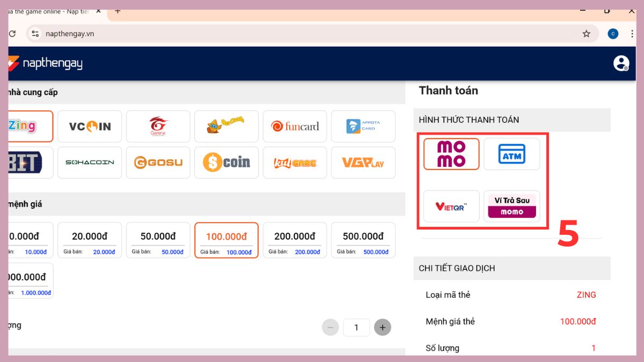Image resolution: width=644 pixels, height=362 pixels.
Task: Select the 1.000.000đ denomination
Action: point(31,280)
